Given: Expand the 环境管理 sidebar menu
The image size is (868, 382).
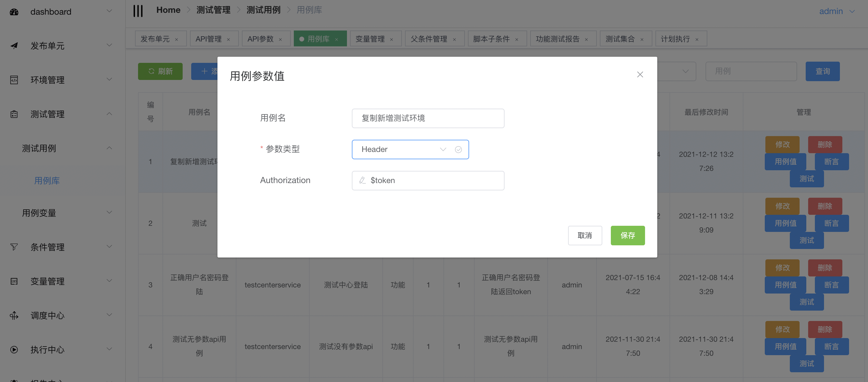Looking at the screenshot, I should point(109,79).
